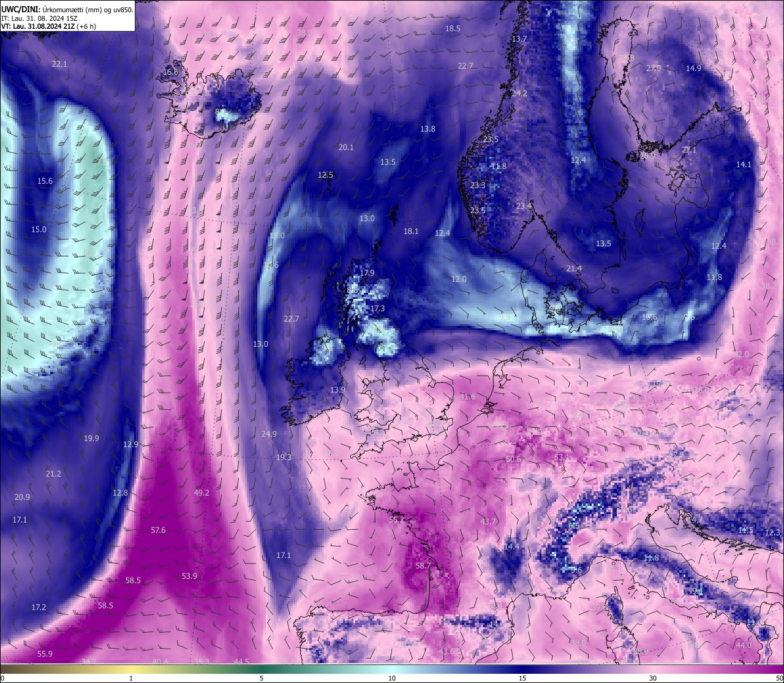This screenshot has height=683, width=784.
Task: Click the 15.0 value label
Action: pos(39,230)
